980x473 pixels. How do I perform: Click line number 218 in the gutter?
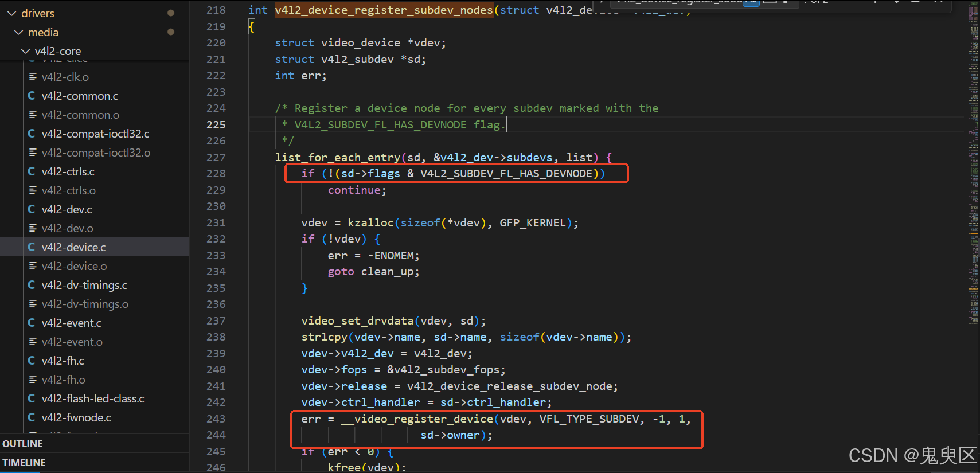point(216,10)
